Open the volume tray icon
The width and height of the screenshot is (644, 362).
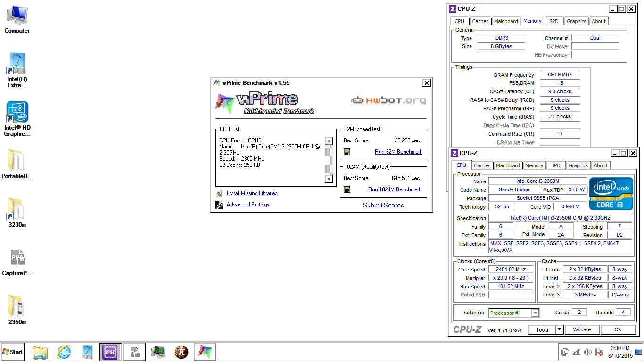[588, 352]
